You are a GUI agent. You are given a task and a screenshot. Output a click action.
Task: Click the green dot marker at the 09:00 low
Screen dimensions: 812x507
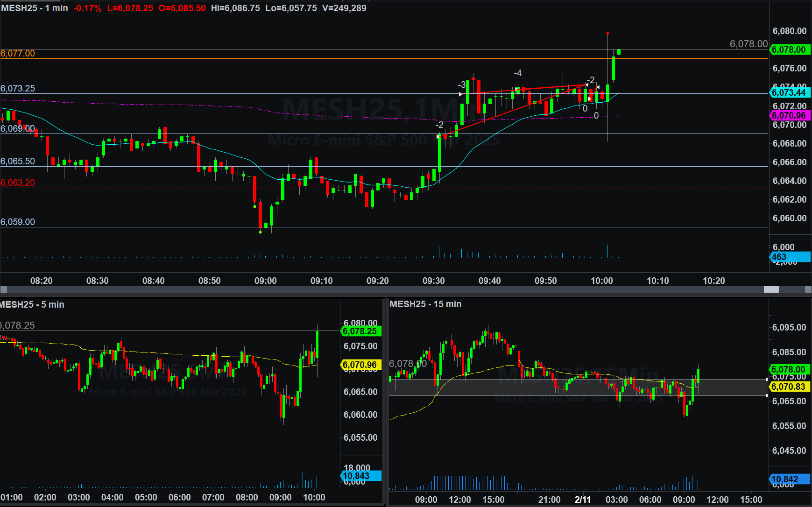[260, 232]
